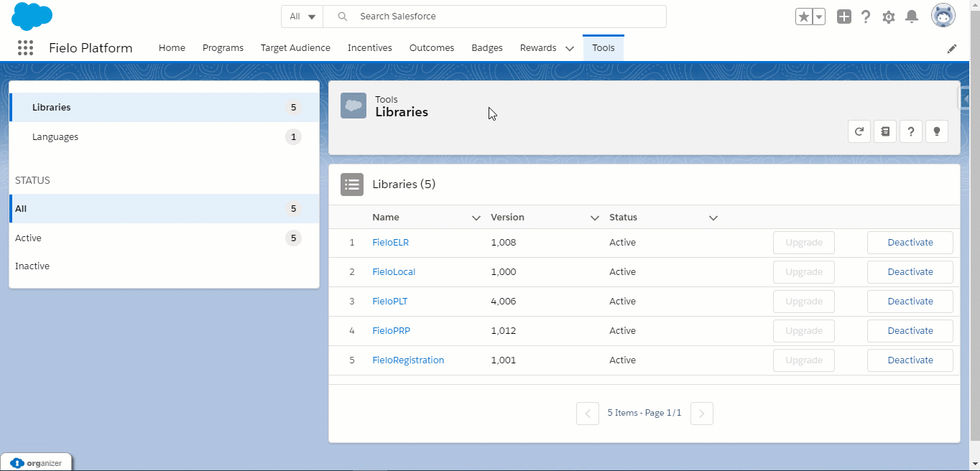
Task: Open the Outcomes tab
Action: tap(432, 48)
